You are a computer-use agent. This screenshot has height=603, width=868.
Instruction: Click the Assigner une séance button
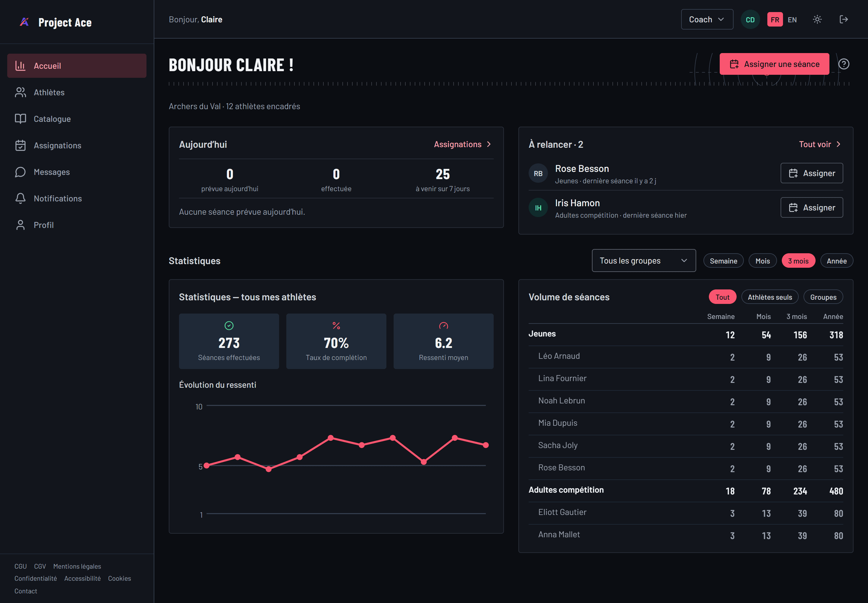click(774, 64)
